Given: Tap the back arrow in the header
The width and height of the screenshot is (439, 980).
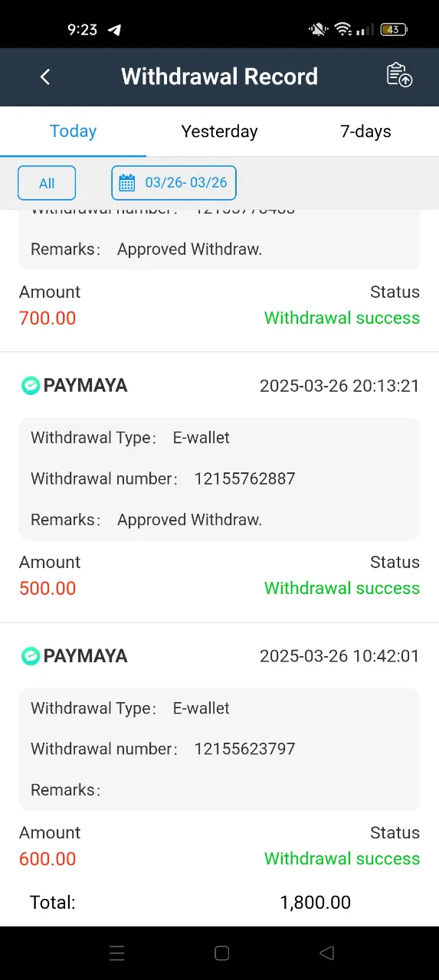Looking at the screenshot, I should pos(45,77).
